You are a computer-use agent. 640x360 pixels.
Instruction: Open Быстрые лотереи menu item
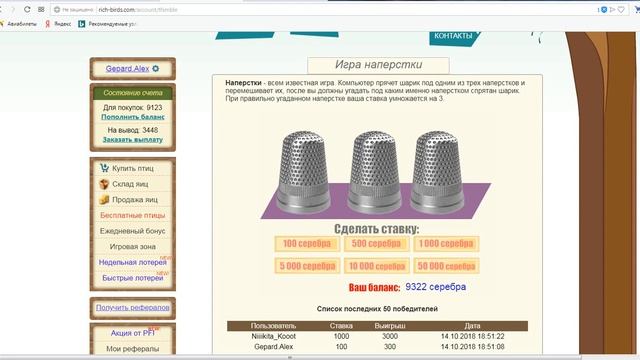[133, 278]
